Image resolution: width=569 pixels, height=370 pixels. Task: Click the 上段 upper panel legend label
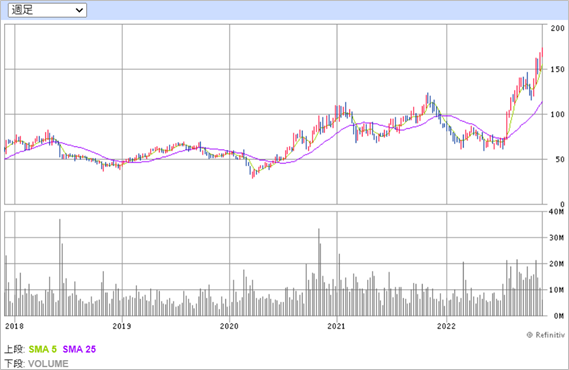[14, 349]
